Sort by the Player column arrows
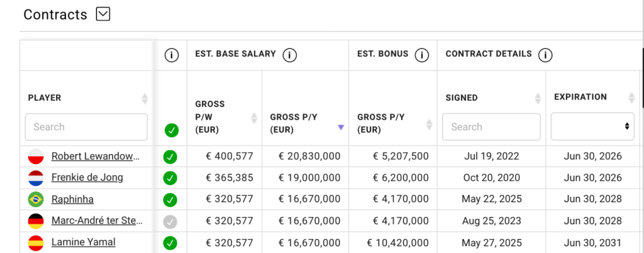Viewport: 644px width, 253px height. (x=145, y=98)
